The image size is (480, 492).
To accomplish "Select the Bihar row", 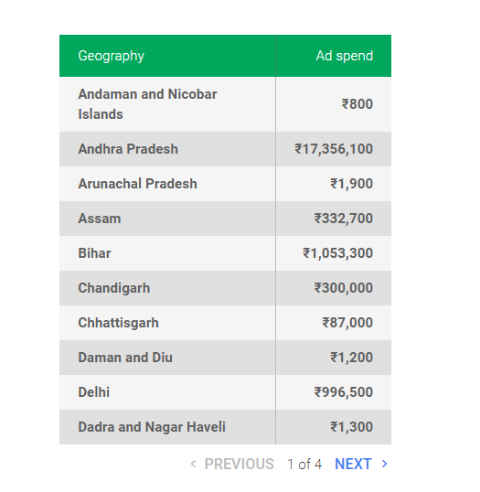I will 225,253.
